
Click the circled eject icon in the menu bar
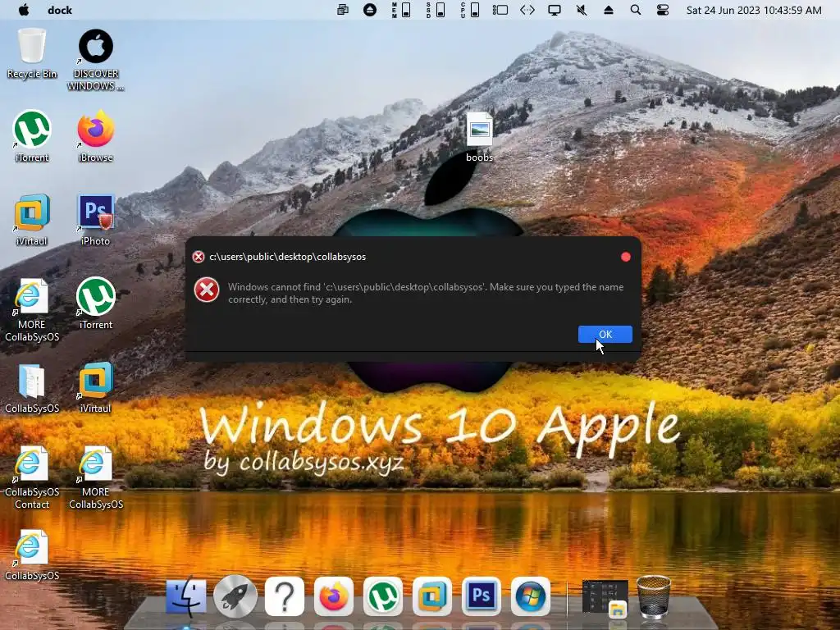point(370,10)
